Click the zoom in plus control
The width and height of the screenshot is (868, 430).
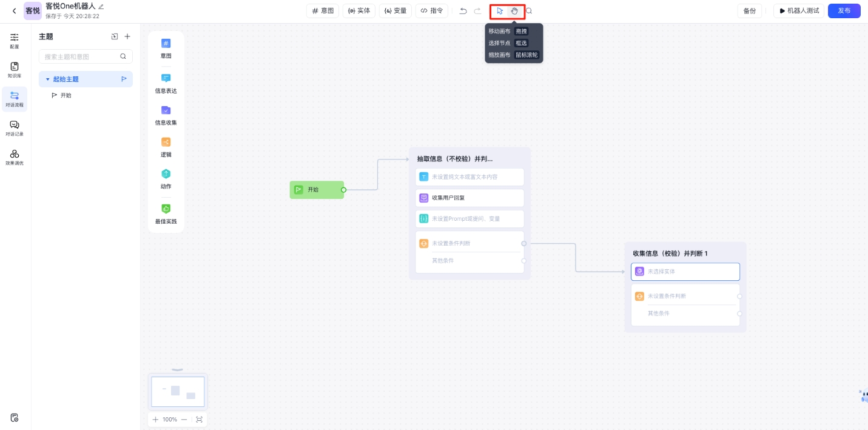click(x=155, y=419)
